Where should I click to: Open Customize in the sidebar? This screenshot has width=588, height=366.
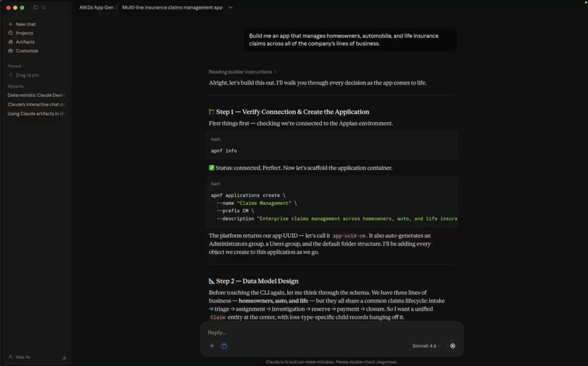pos(27,51)
